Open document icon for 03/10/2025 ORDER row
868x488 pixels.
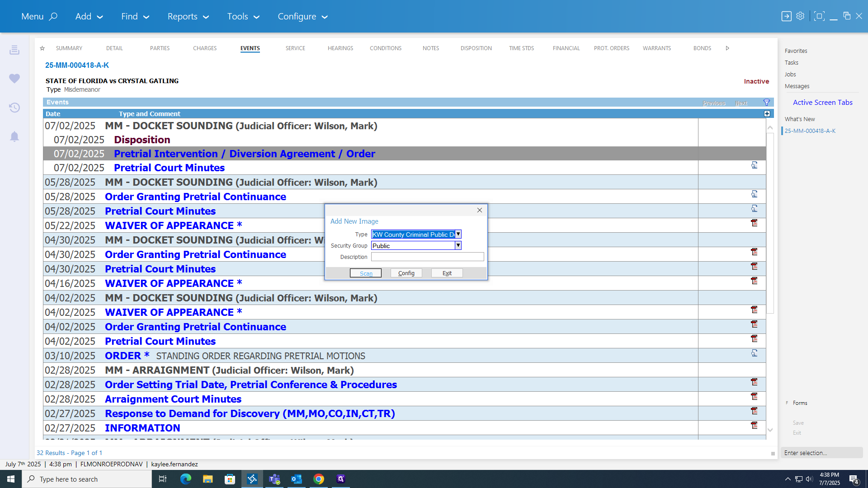754,353
